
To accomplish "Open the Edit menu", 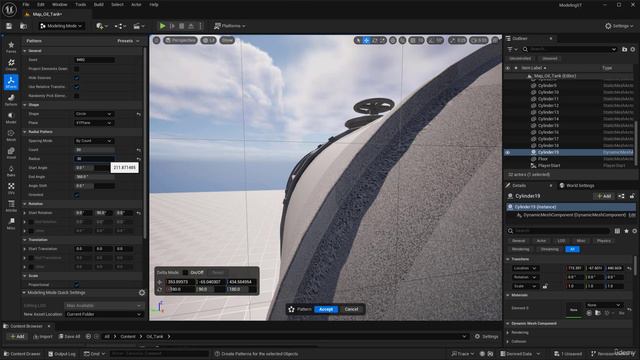I will pyautogui.click(x=41, y=4).
